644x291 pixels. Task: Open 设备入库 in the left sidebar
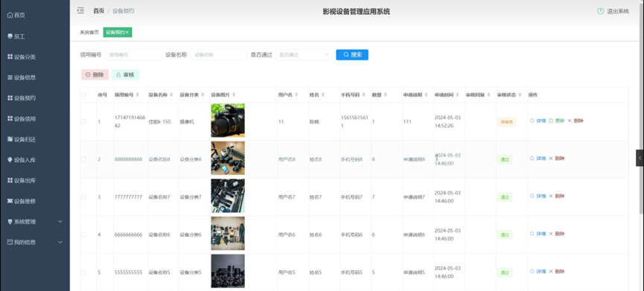coord(22,160)
